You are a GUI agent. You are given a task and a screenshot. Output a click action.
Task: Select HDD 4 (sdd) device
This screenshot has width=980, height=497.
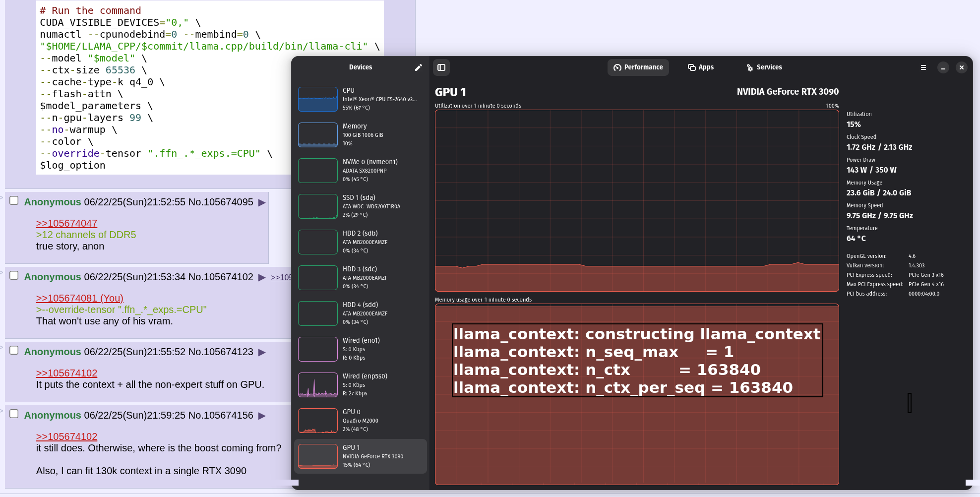point(361,313)
